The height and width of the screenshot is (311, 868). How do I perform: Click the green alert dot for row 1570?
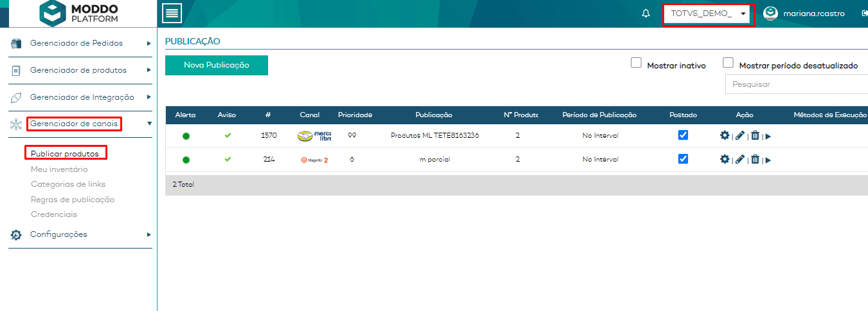pyautogui.click(x=186, y=136)
